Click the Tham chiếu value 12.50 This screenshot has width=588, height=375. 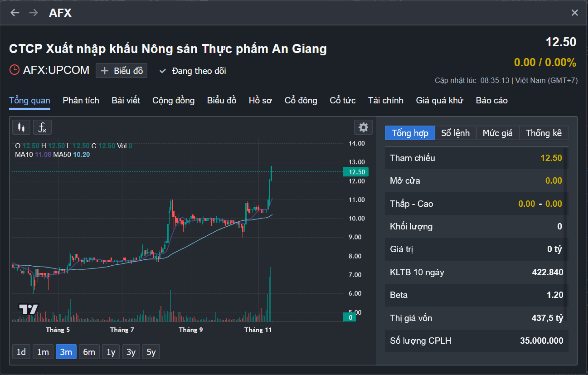click(x=551, y=158)
